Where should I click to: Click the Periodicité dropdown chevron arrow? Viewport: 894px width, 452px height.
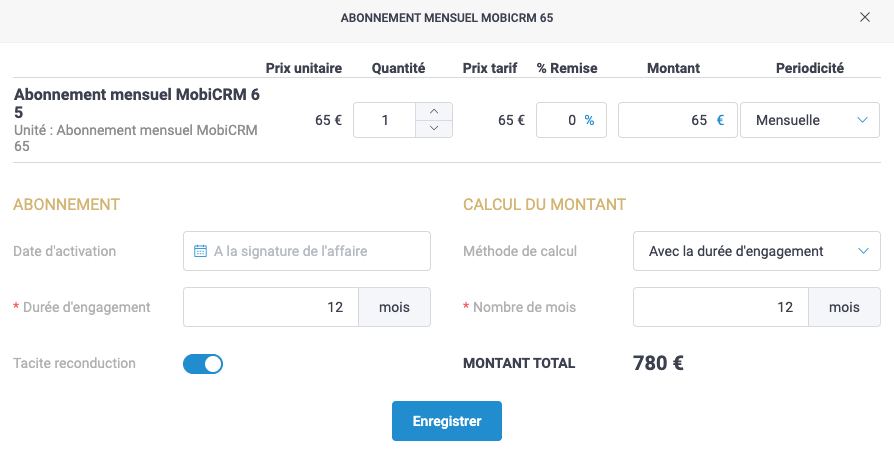tap(863, 120)
